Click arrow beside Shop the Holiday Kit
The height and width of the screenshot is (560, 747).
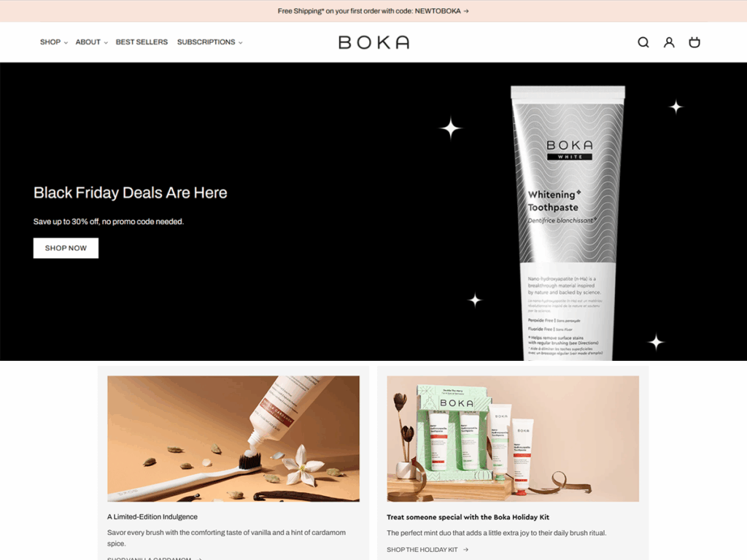coord(465,550)
